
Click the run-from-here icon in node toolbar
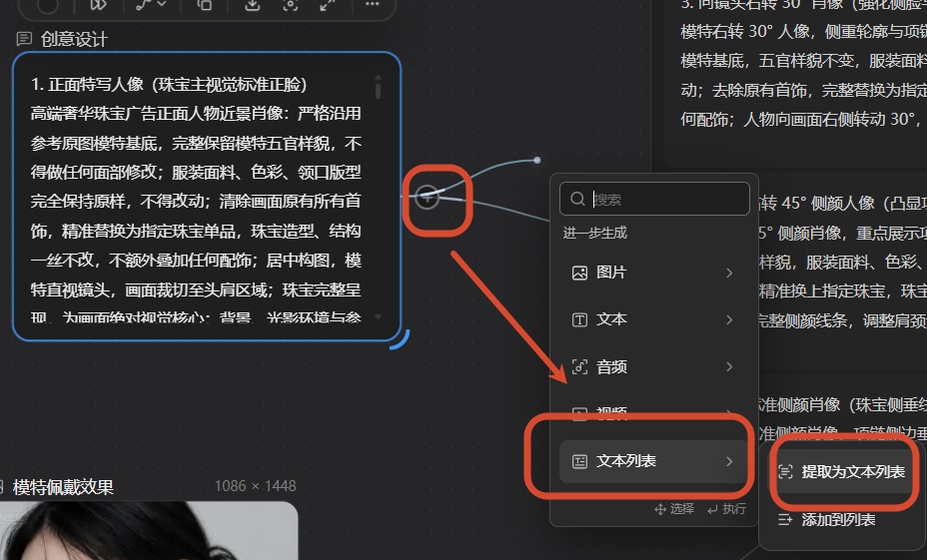(x=98, y=5)
